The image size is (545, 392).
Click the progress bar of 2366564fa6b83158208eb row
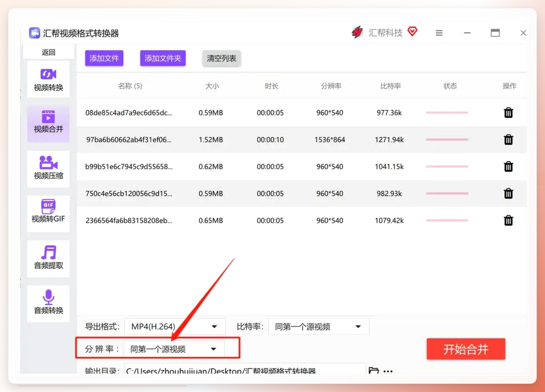447,220
